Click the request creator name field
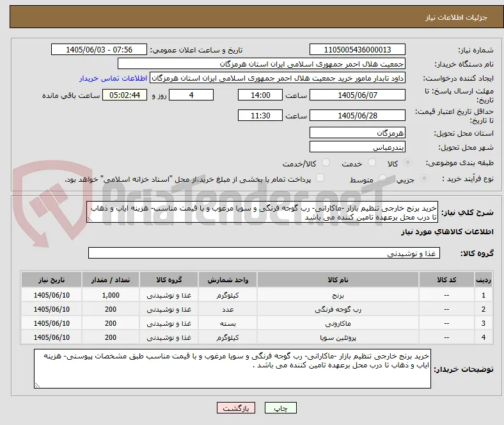The width and height of the screenshot is (504, 425). (x=278, y=78)
